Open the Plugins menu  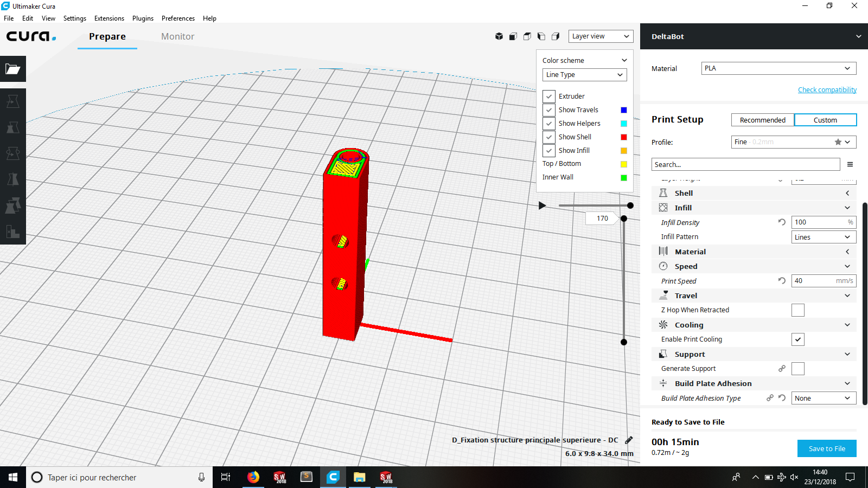tap(143, 18)
